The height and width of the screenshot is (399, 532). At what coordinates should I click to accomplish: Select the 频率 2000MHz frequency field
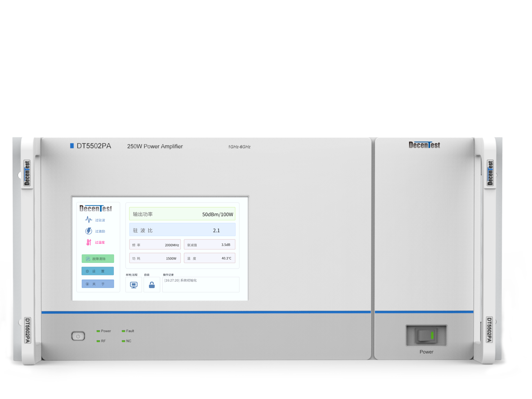(x=155, y=245)
